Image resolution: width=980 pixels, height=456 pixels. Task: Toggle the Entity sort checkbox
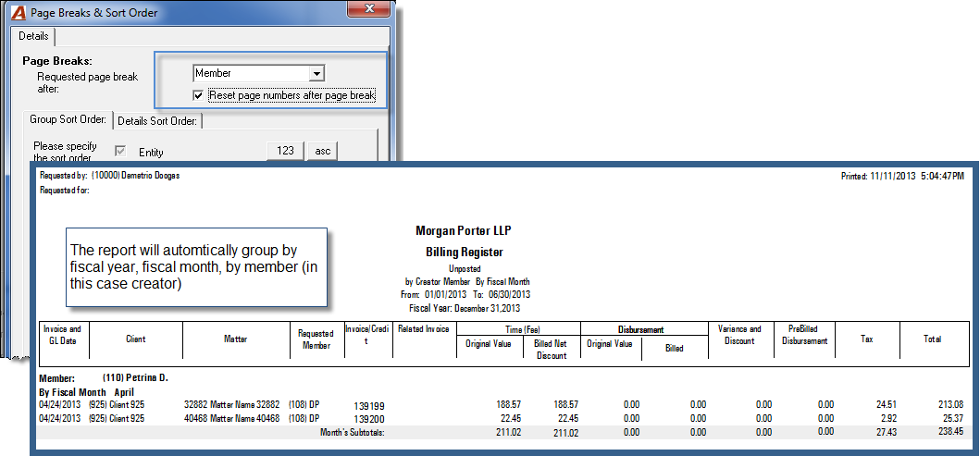(119, 152)
